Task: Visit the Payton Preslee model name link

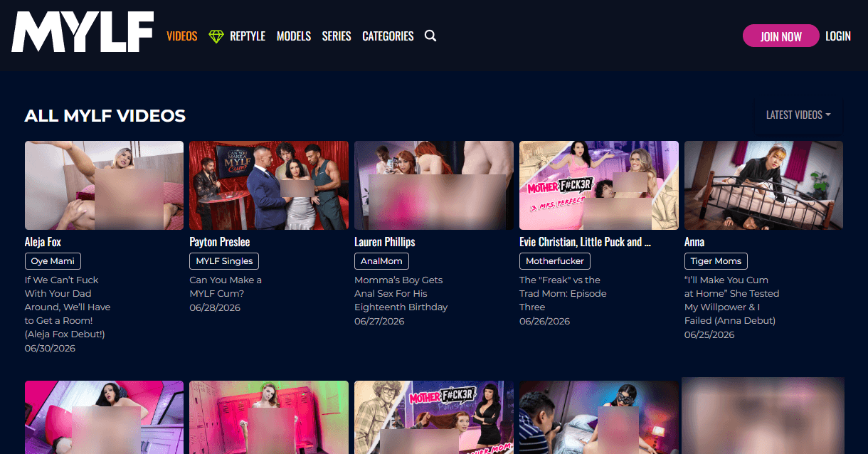Action: tap(220, 242)
